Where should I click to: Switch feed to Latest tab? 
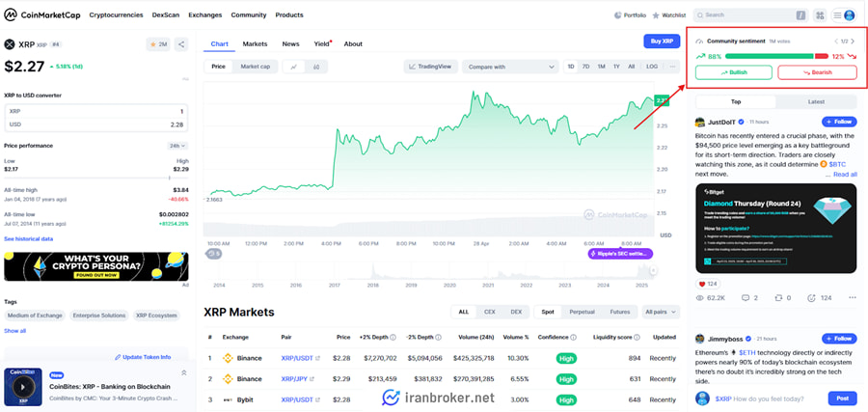point(816,102)
